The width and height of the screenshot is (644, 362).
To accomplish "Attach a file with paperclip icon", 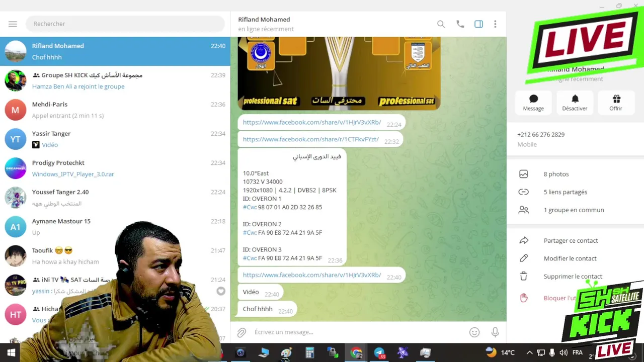I will tap(242, 332).
